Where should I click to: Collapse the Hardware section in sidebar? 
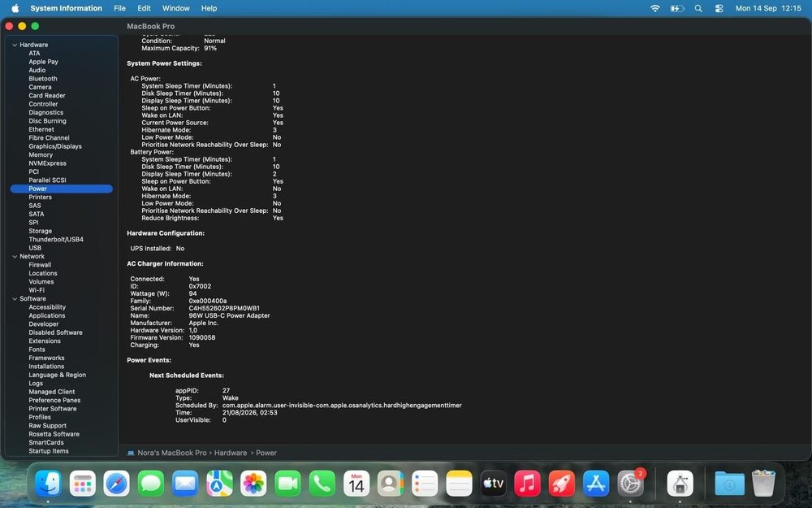[15, 45]
